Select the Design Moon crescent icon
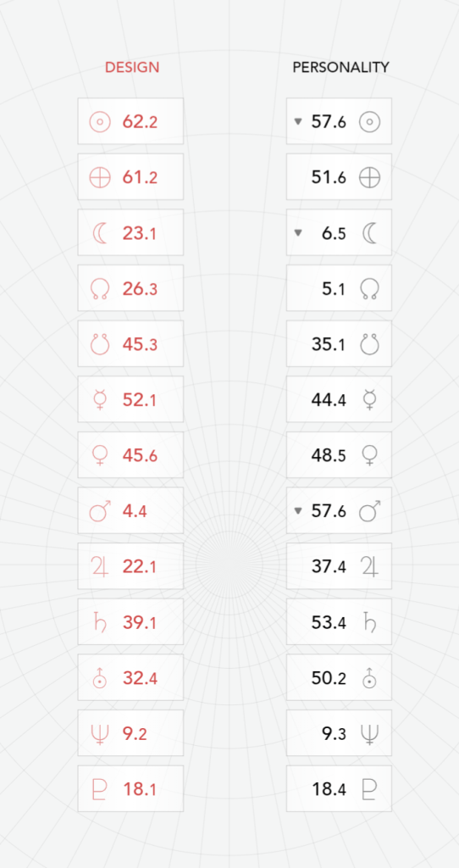The image size is (459, 868). coord(100,233)
